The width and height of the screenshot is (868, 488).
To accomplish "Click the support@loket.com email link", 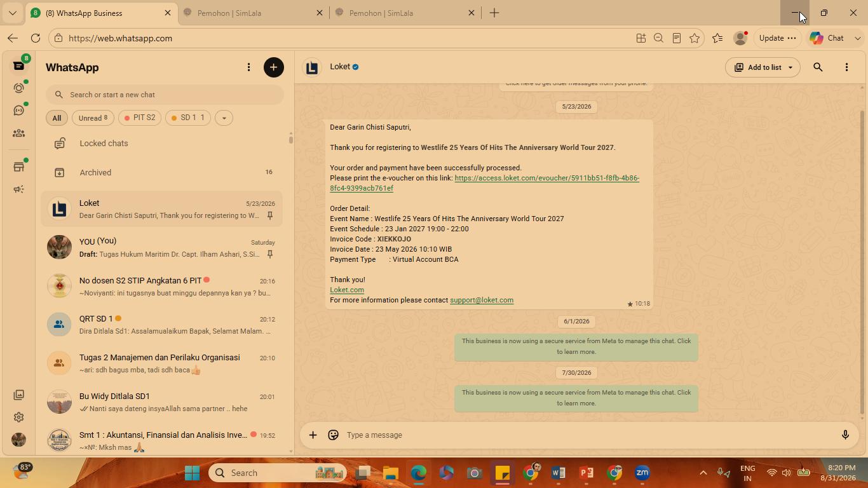I will pos(482,300).
